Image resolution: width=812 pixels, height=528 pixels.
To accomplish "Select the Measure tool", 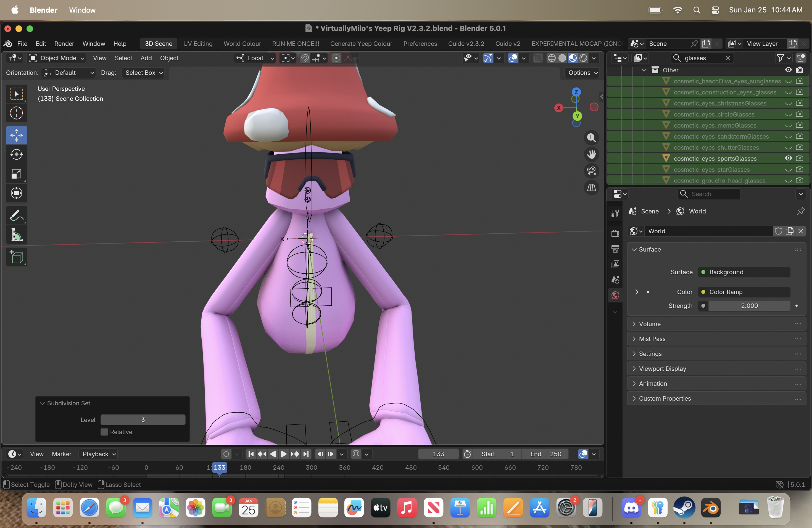I will (16, 235).
